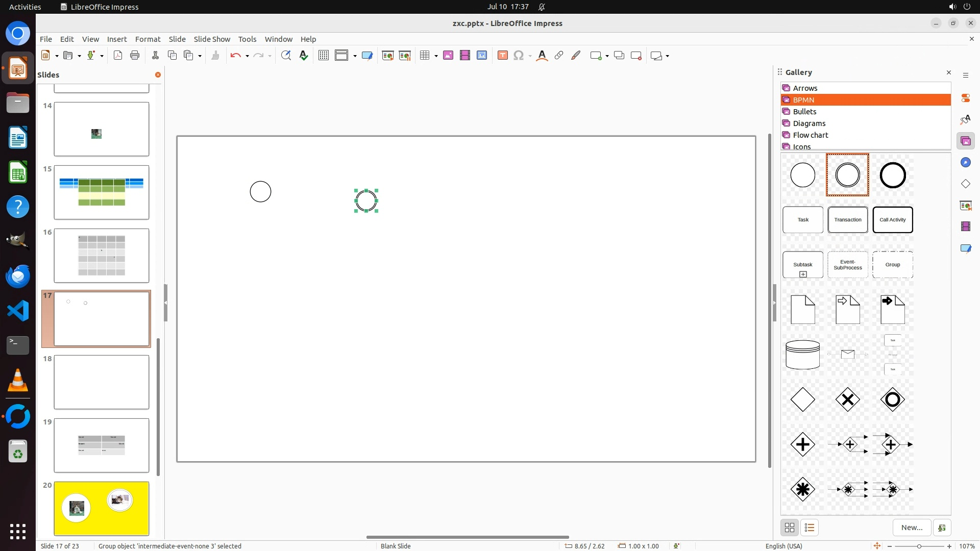980x551 pixels.
Task: Click the Insert Hyperlink icon
Action: coord(559,56)
